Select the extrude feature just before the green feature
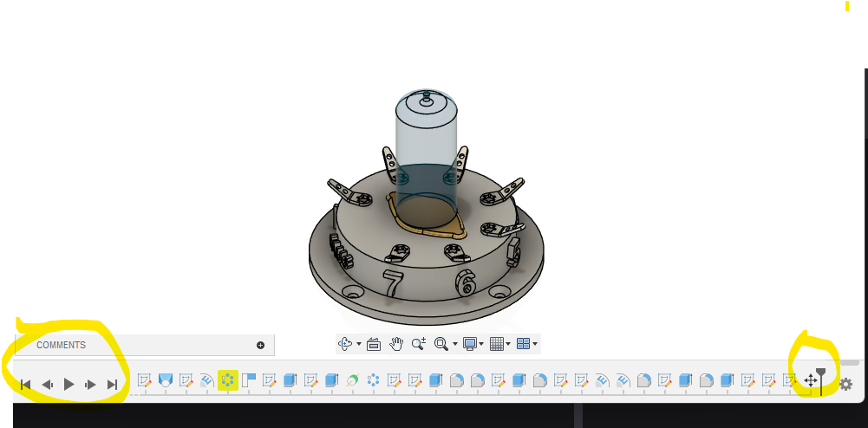This screenshot has height=428, width=868. click(331, 380)
